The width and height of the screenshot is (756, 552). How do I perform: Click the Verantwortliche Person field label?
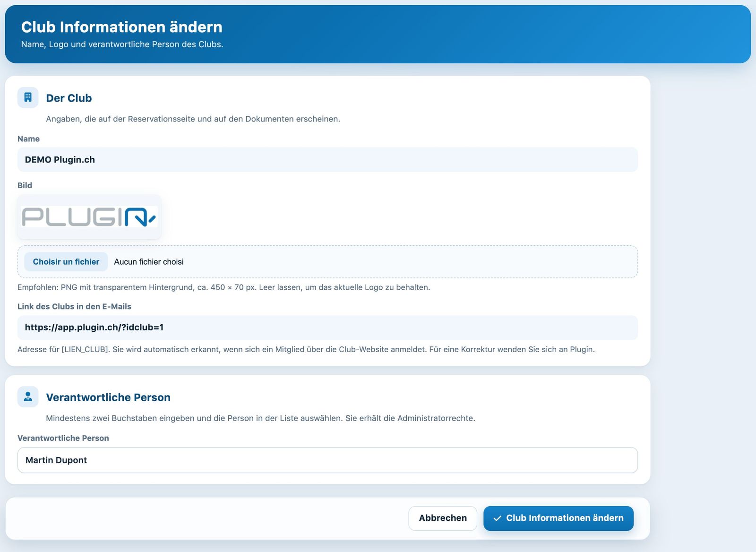[x=63, y=438]
